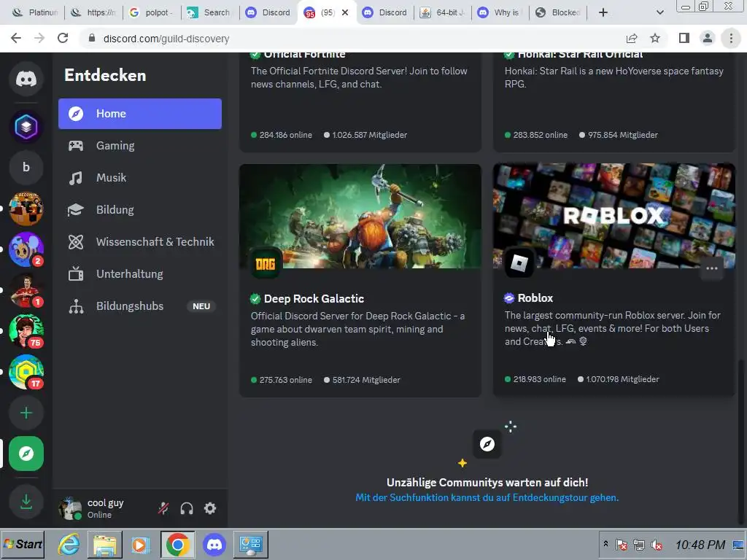The height and width of the screenshot is (560, 747).
Task: Click the share page icon in address bar
Action: (632, 39)
